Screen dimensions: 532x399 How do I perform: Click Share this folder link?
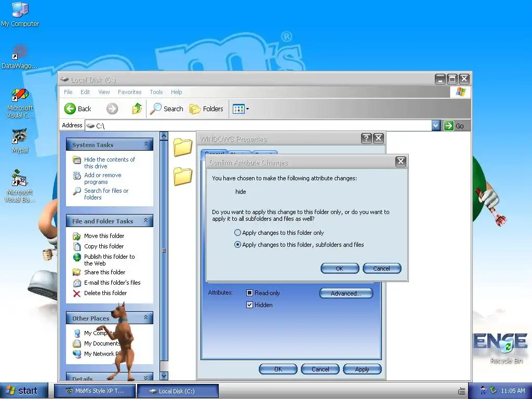[104, 272]
